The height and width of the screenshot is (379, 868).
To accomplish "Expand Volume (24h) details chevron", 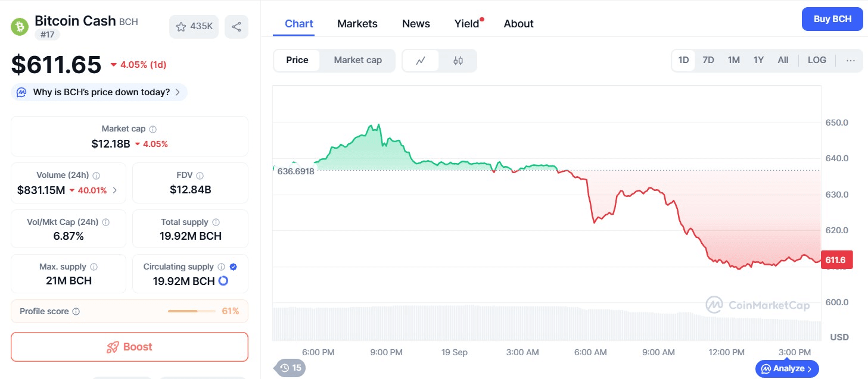I will pyautogui.click(x=115, y=190).
